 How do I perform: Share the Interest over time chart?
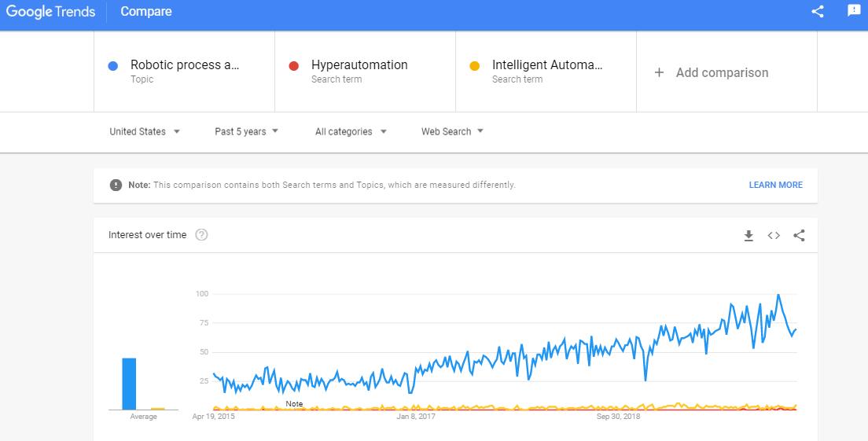pyautogui.click(x=799, y=235)
